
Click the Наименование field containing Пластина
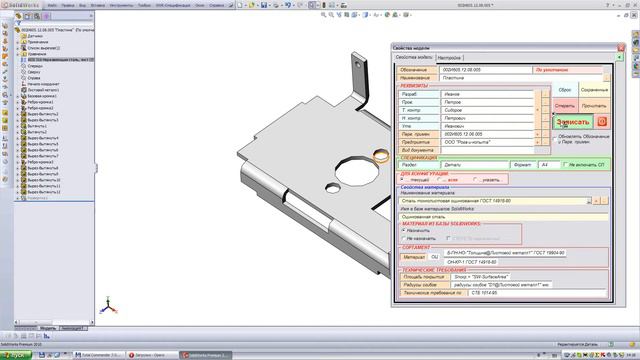pyautogui.click(x=521, y=78)
